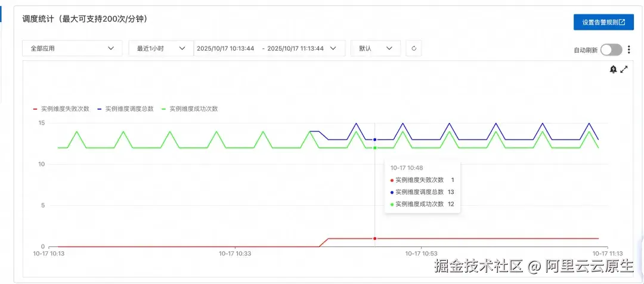
Task: Click the end time 2025/10/17 11:13:44 field
Action: pyautogui.click(x=295, y=48)
